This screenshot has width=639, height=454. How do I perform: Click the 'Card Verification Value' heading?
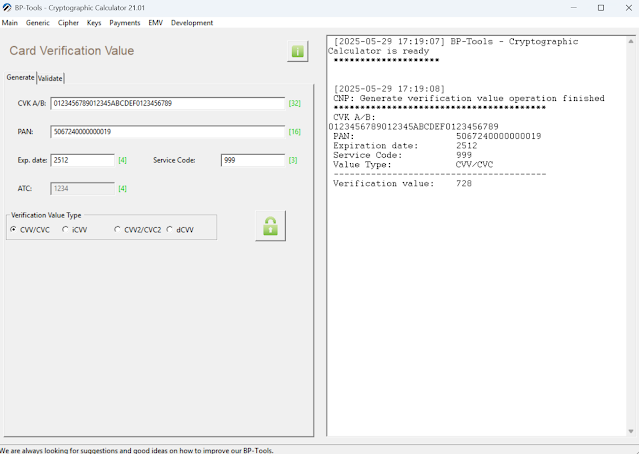[72, 51]
